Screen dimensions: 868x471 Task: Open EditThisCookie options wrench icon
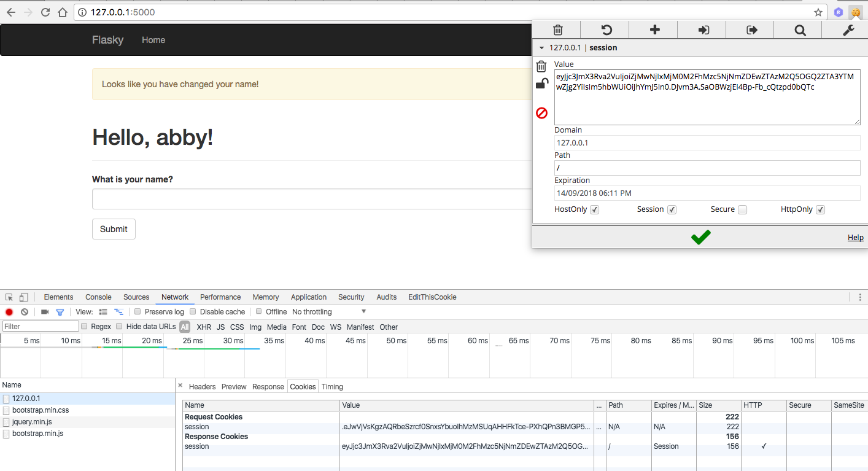pos(848,30)
